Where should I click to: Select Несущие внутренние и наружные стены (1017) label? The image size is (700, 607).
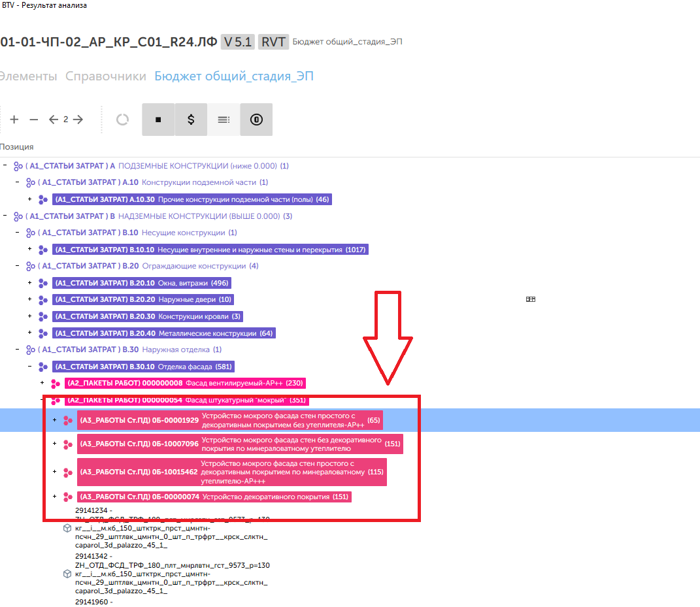click(210, 250)
